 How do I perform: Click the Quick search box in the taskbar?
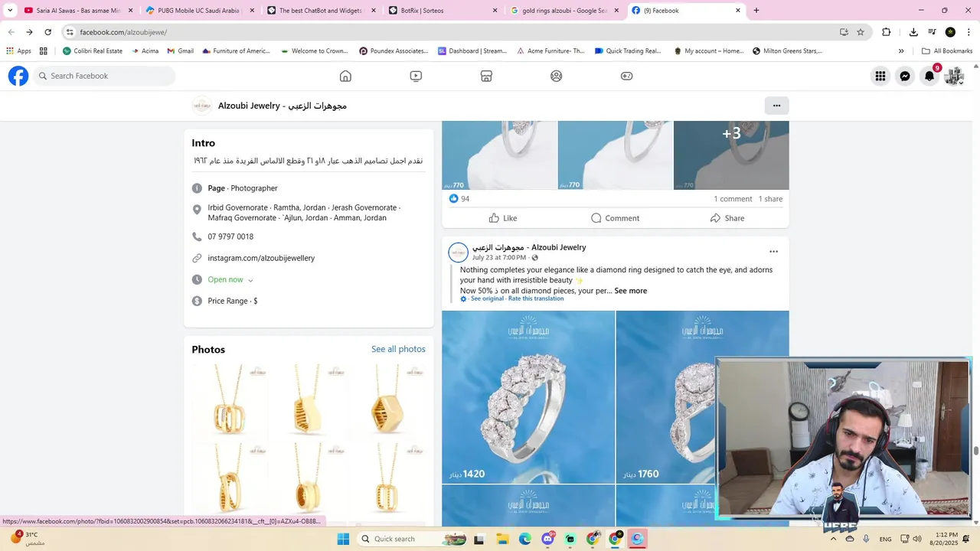tap(412, 539)
